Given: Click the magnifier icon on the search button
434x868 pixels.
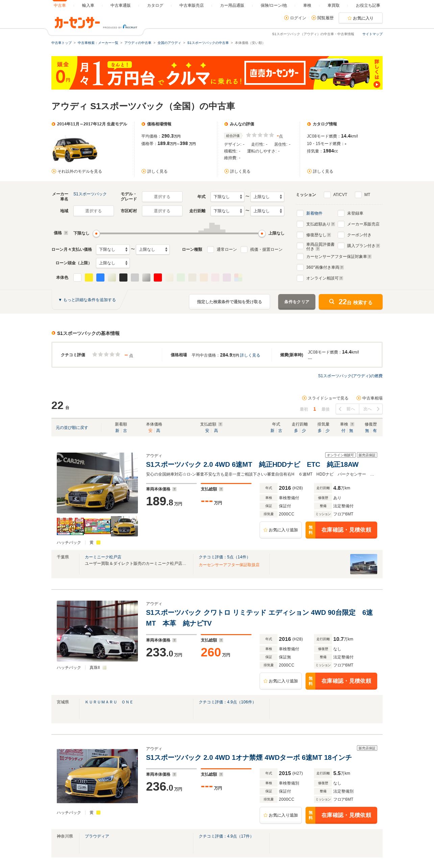Looking at the screenshot, I should [332, 302].
